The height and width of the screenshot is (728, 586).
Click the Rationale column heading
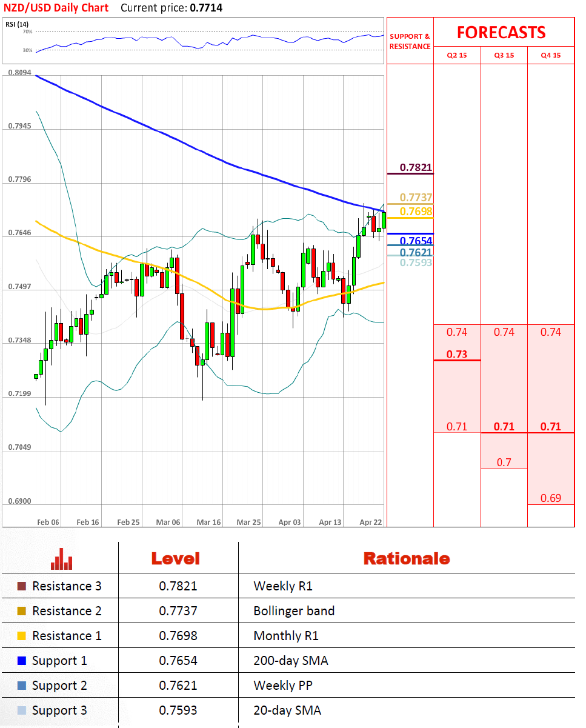point(407,558)
